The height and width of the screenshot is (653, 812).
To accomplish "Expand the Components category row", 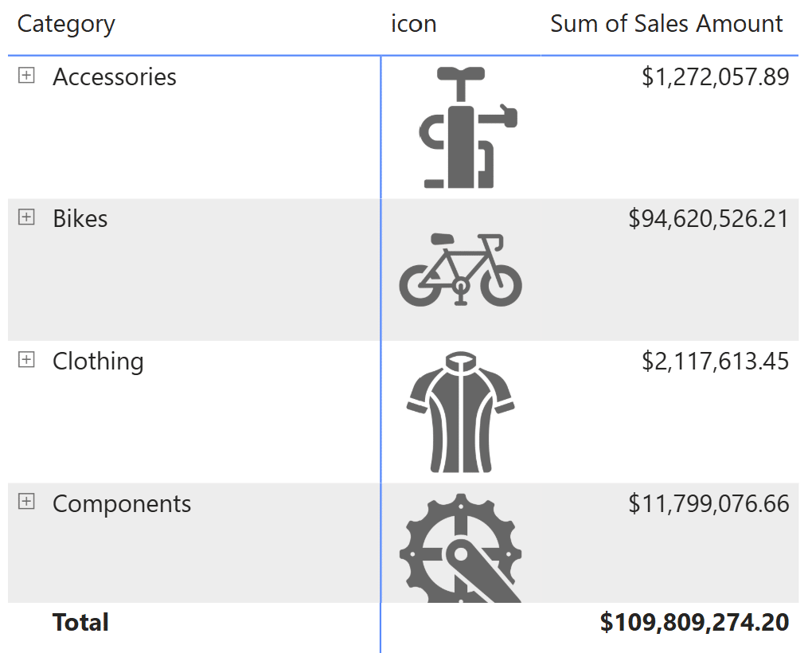I will click(27, 502).
